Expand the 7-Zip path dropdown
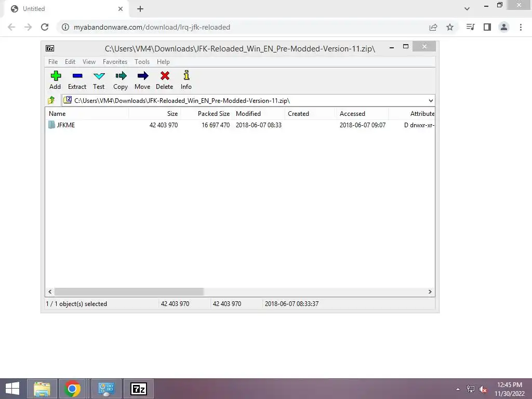 tap(431, 100)
